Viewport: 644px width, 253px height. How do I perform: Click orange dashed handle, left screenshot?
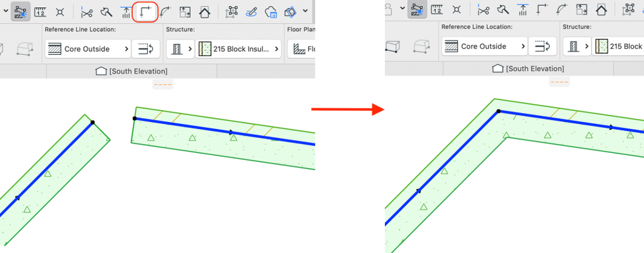(x=163, y=85)
